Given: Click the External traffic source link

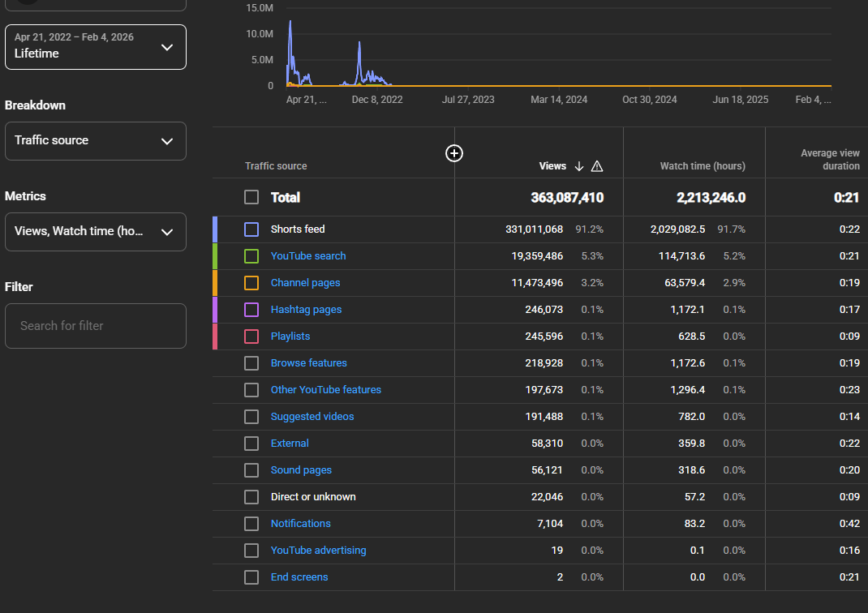Looking at the screenshot, I should (x=290, y=444).
